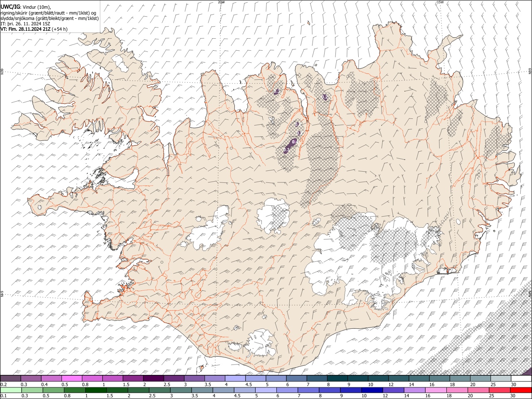Click the '0.2' label on the top legend row
This screenshot has width=532, height=399.
click(x=3, y=384)
